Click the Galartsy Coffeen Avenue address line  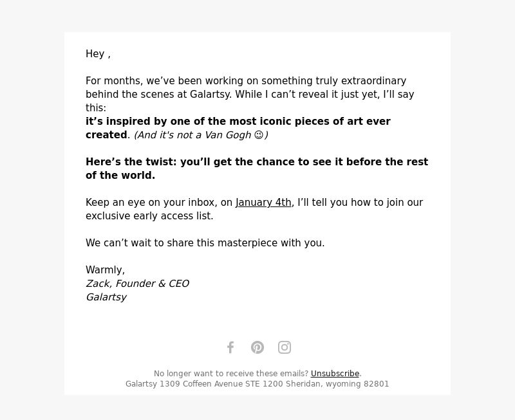point(257,383)
